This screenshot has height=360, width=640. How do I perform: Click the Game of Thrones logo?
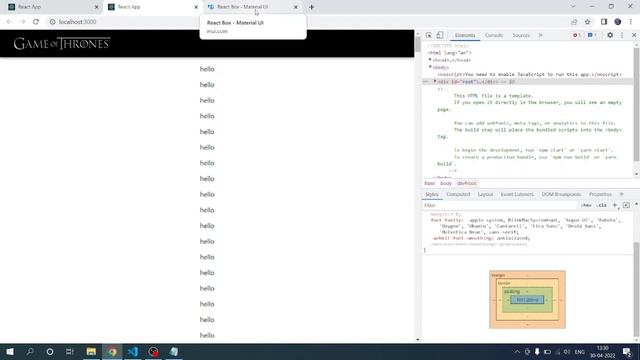pyautogui.click(x=62, y=43)
